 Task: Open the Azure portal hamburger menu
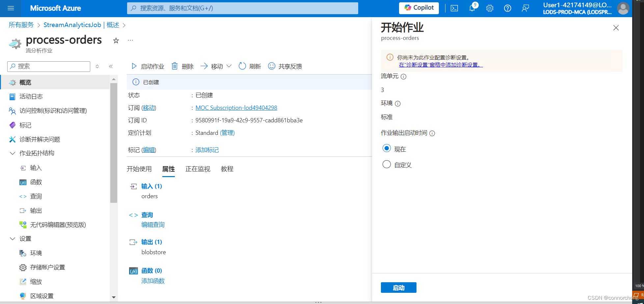pos(11,8)
